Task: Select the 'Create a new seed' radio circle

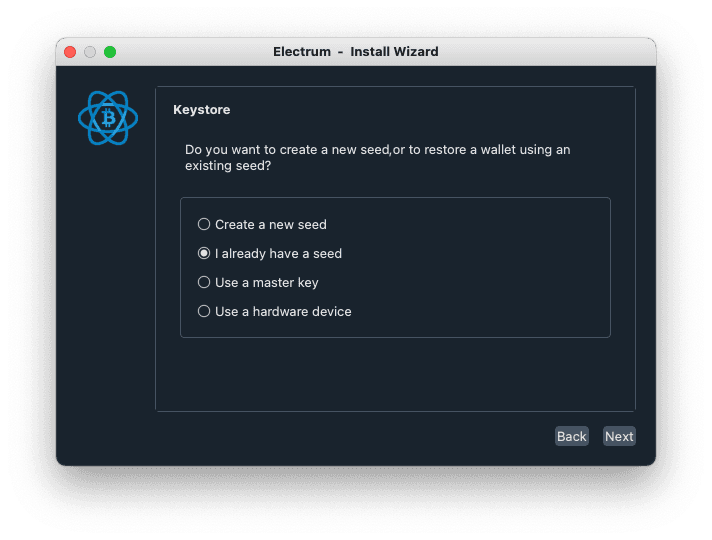Action: click(x=204, y=225)
